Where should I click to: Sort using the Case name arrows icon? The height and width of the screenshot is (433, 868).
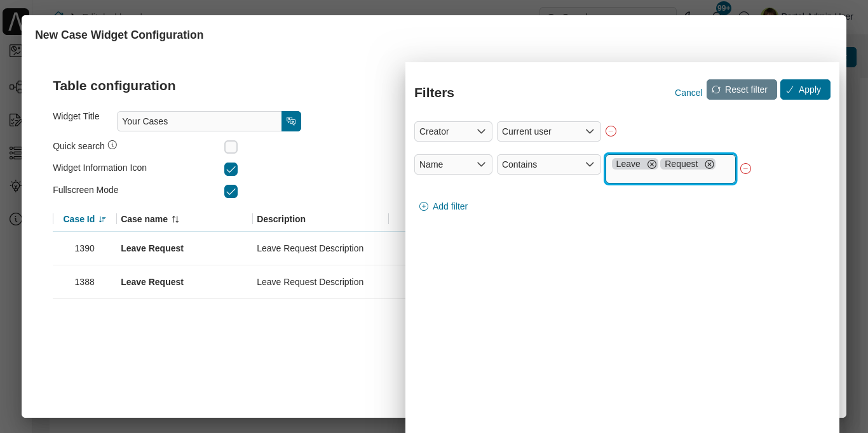[x=175, y=219]
